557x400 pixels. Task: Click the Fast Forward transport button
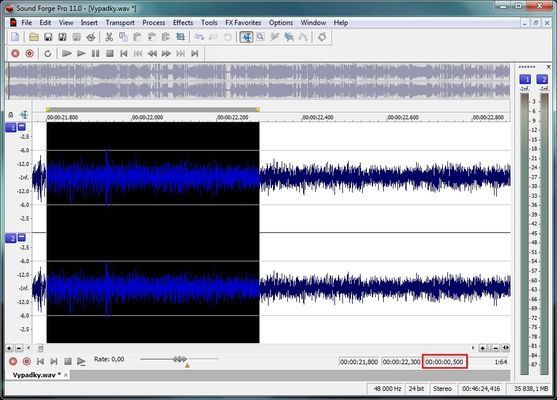[166, 53]
